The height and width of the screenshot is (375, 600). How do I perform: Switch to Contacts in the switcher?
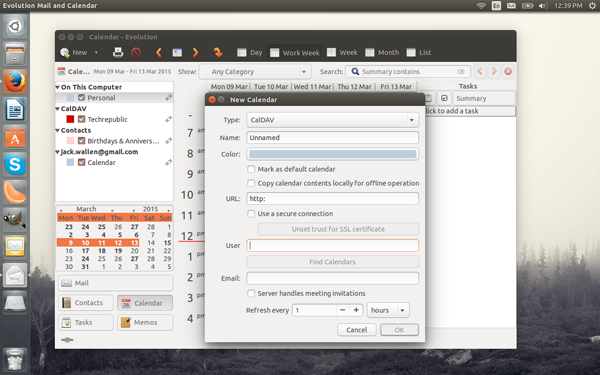[86, 303]
